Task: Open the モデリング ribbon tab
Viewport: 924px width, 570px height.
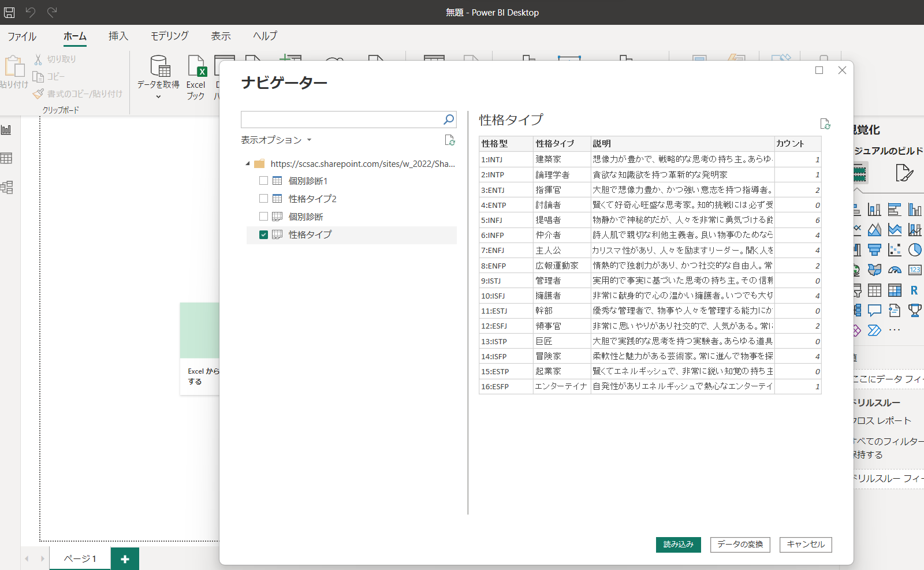Action: pos(169,36)
